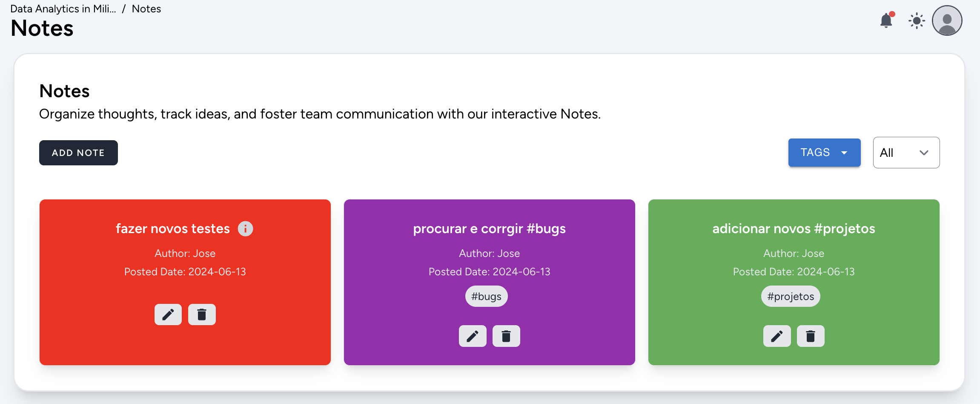Edit the fazer novos testes note

click(x=168, y=315)
